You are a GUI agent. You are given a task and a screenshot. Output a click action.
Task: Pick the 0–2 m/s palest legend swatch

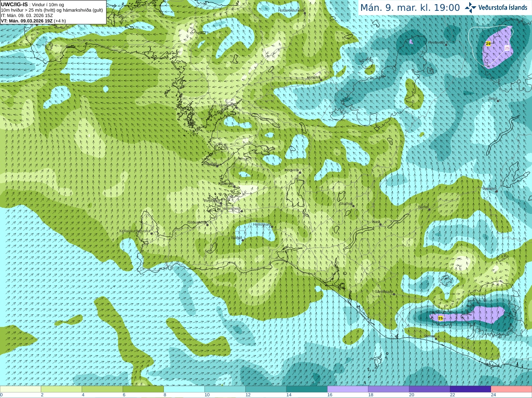[20, 389]
